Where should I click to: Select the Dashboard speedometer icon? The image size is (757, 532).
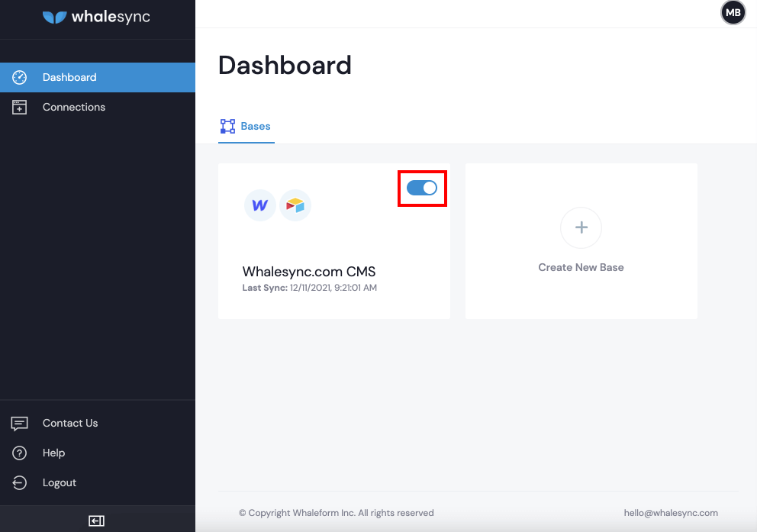coord(19,77)
